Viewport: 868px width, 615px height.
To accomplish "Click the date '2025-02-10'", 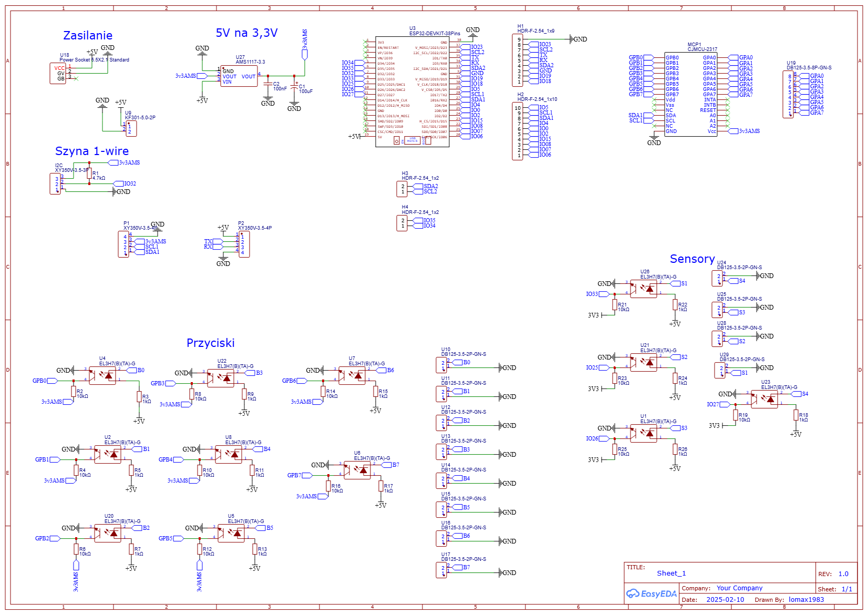I will point(725,600).
